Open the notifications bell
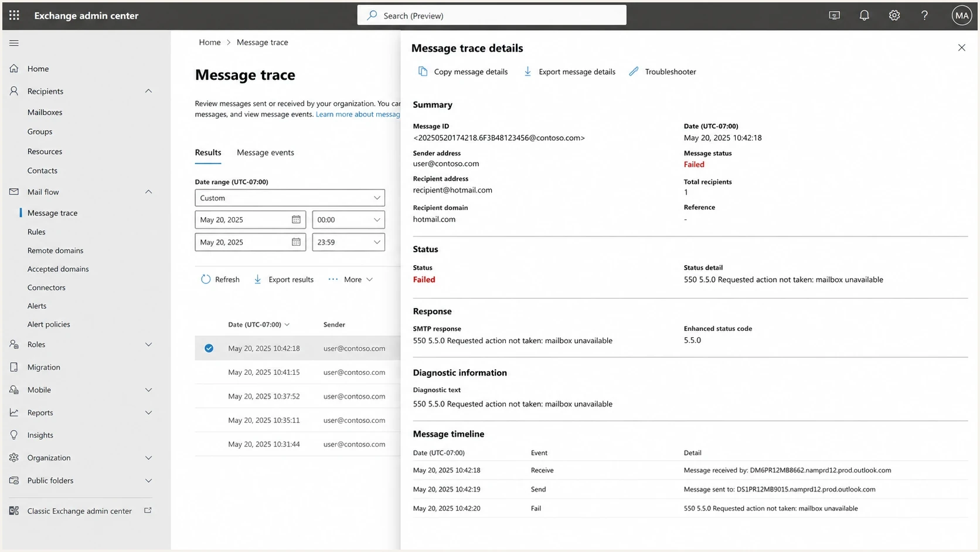The image size is (980, 552). pos(864,16)
